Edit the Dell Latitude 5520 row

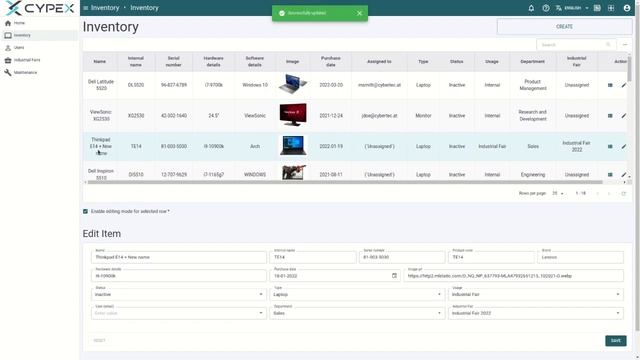(x=624, y=85)
